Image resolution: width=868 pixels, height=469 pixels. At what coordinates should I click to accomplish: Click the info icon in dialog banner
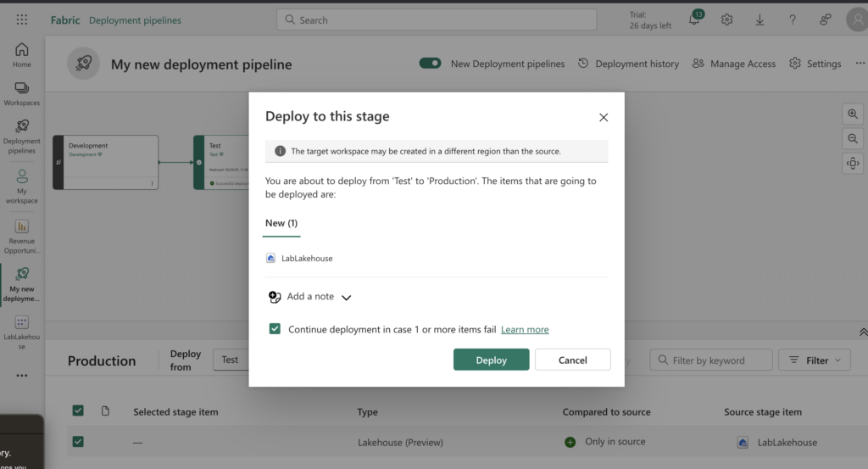[280, 151]
